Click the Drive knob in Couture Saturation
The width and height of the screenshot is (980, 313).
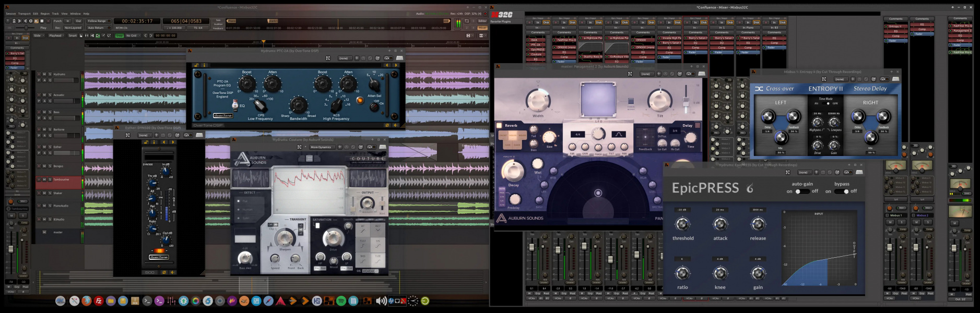point(333,238)
